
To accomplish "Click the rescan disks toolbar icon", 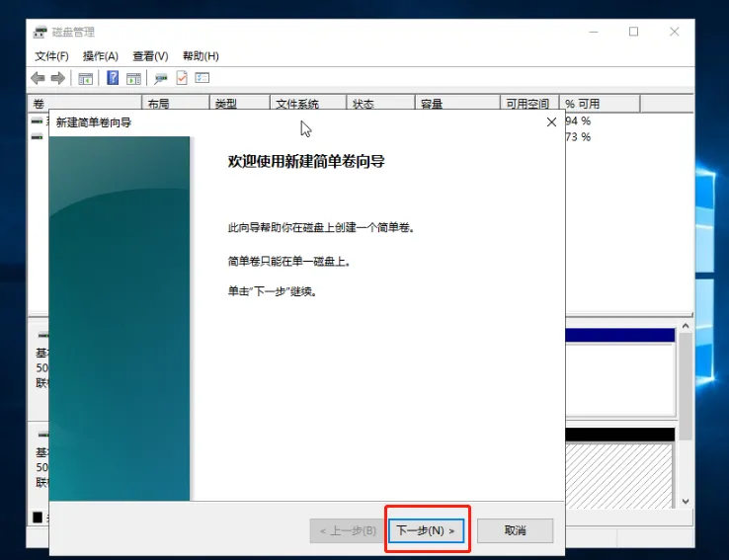I will (x=161, y=79).
